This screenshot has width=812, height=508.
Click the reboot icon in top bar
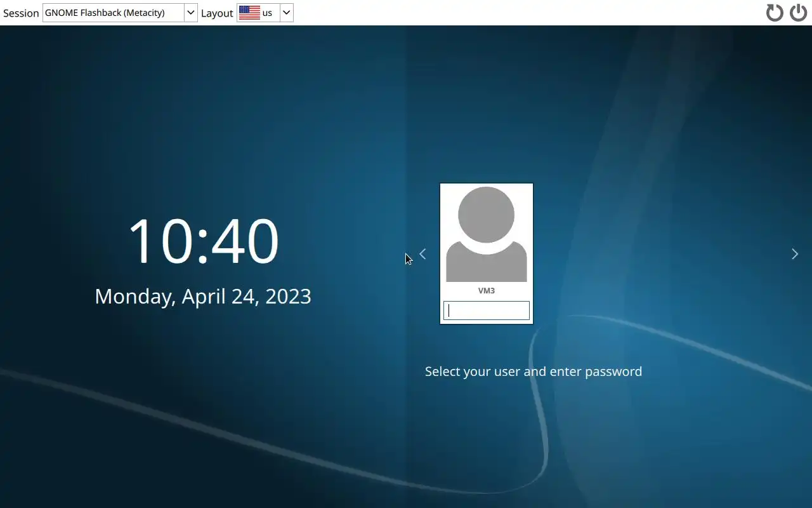point(775,13)
